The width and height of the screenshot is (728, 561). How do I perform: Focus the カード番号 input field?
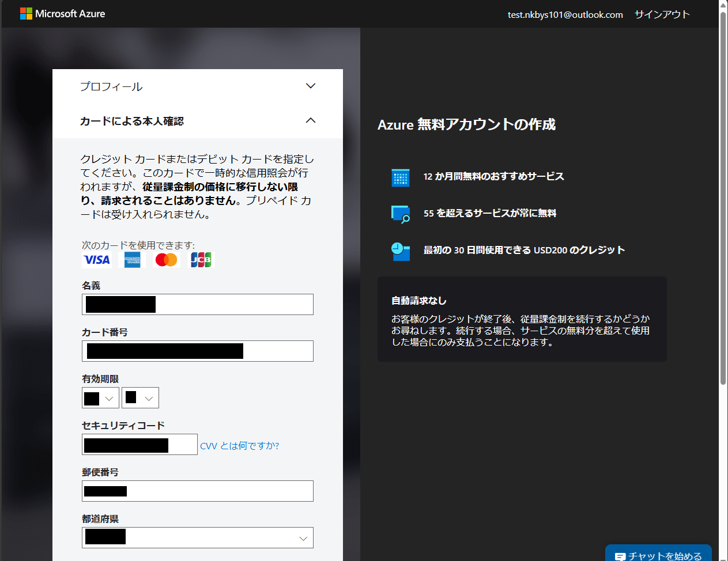pos(198,351)
